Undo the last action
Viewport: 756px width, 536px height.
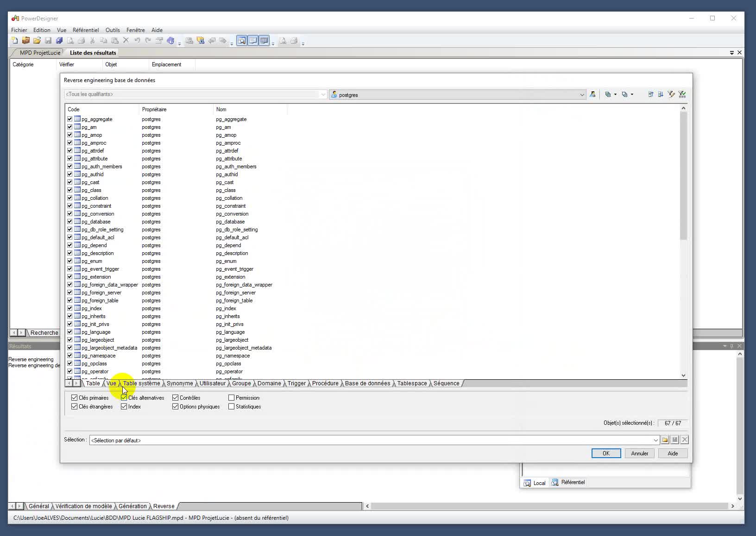pyautogui.click(x=137, y=40)
